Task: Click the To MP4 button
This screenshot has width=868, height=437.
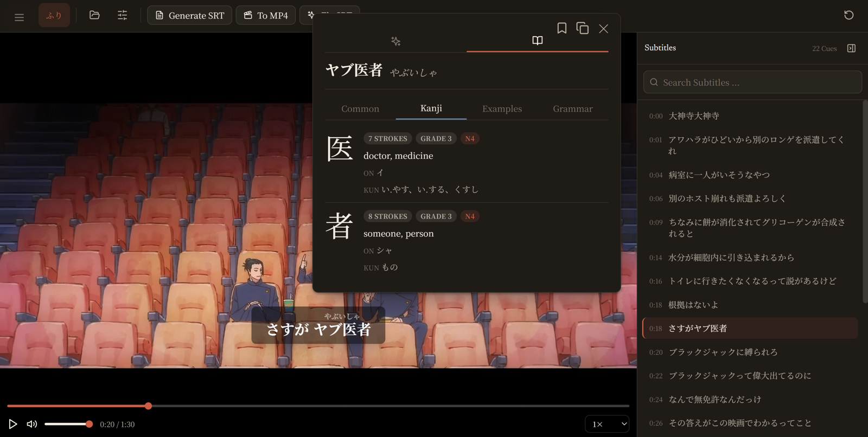Action: (x=265, y=15)
